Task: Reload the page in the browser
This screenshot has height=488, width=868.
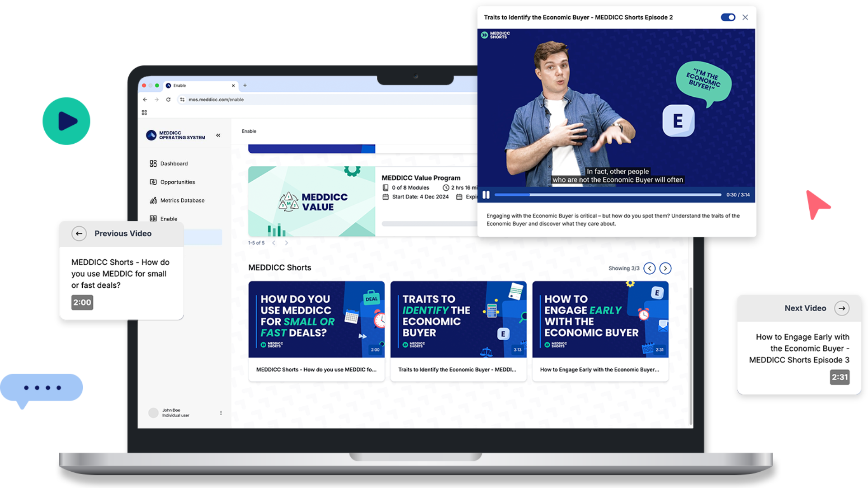Action: tap(168, 99)
